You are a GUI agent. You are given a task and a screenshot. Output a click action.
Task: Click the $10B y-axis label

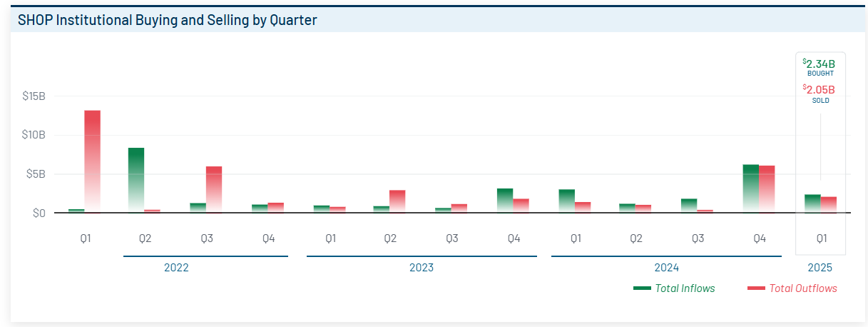pos(34,135)
